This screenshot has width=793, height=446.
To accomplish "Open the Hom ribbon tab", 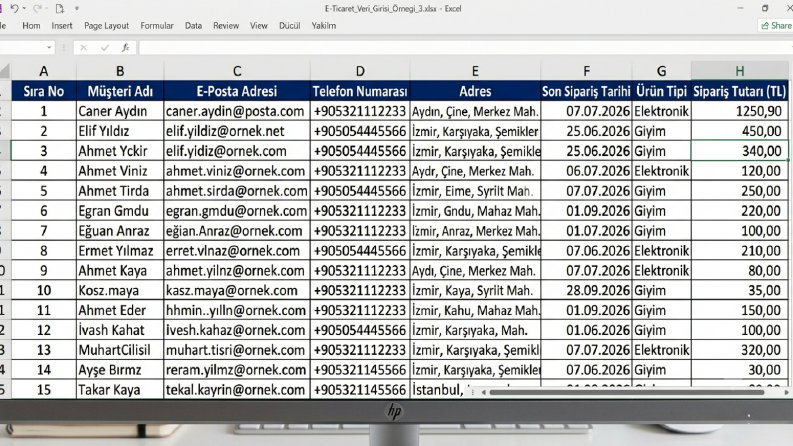I will [x=31, y=25].
